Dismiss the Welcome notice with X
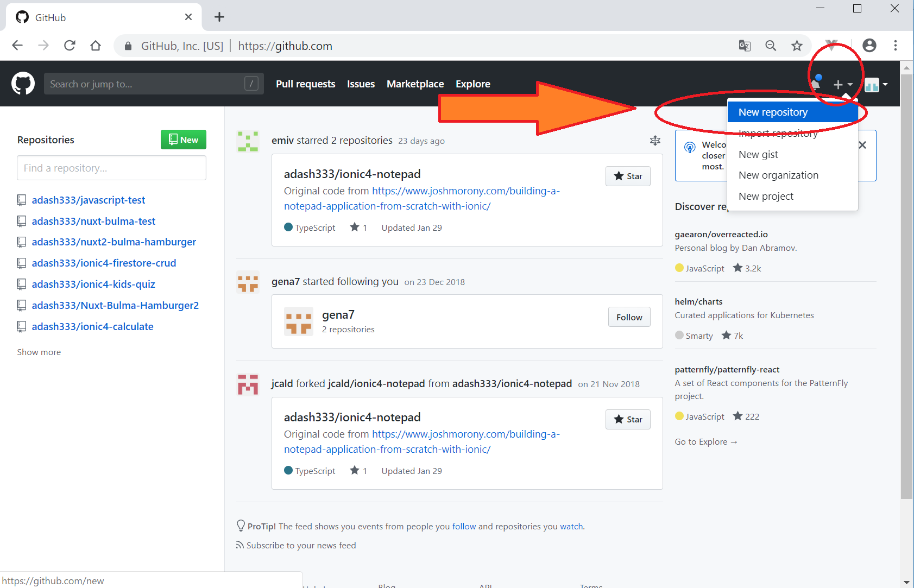The height and width of the screenshot is (588, 914). pyautogui.click(x=862, y=145)
